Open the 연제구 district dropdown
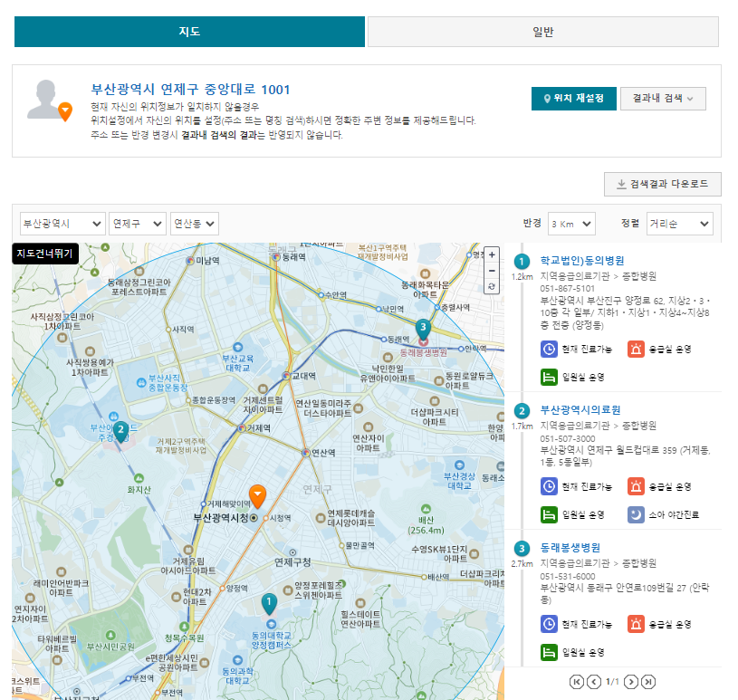Viewport: 738px width, 700px height. pyautogui.click(x=138, y=224)
